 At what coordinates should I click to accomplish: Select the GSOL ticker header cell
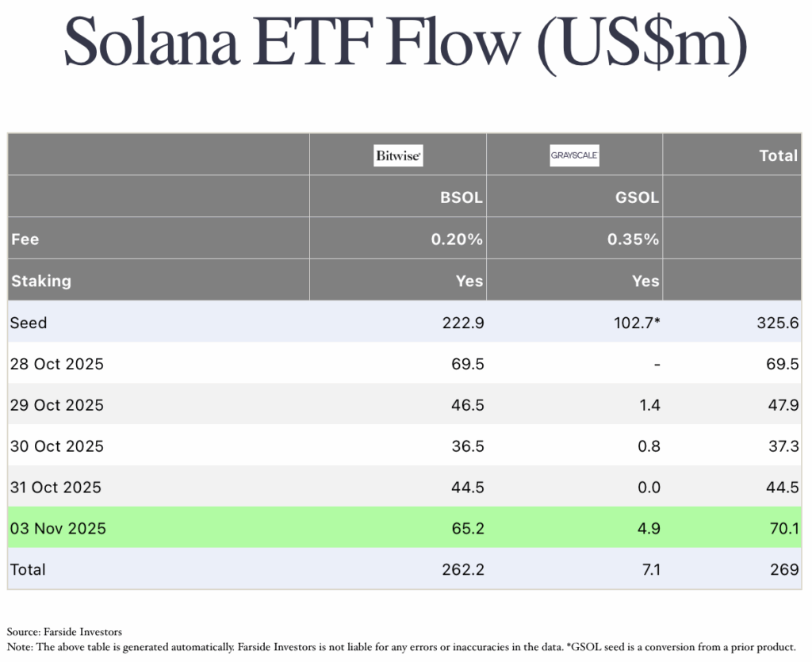pos(638,197)
